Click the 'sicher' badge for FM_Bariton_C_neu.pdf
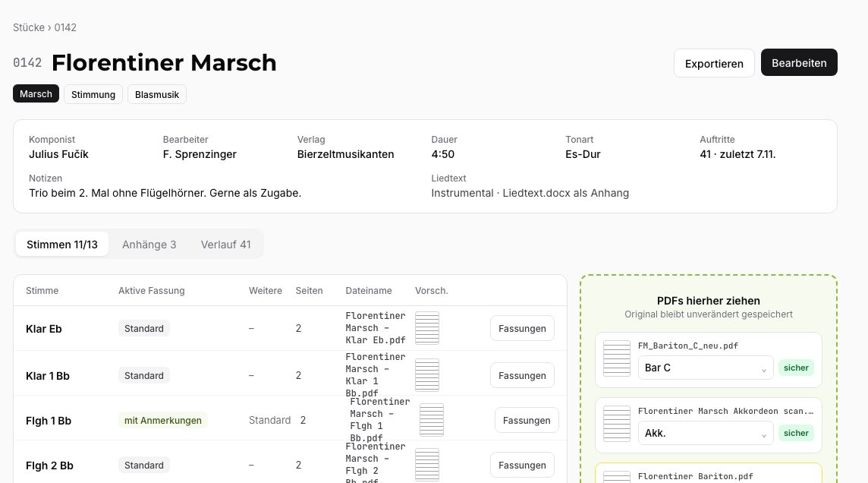 (x=796, y=368)
